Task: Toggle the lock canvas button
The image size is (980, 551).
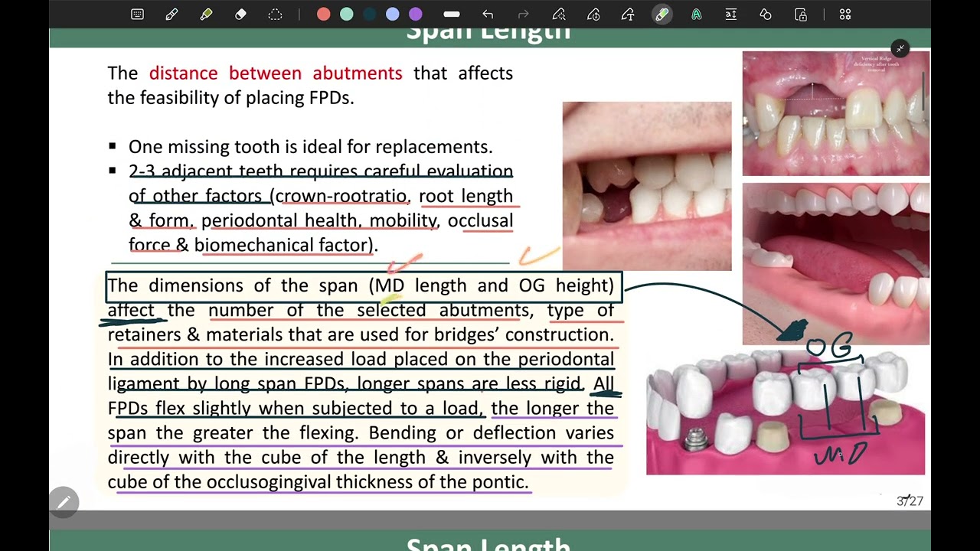Action: pos(800,14)
